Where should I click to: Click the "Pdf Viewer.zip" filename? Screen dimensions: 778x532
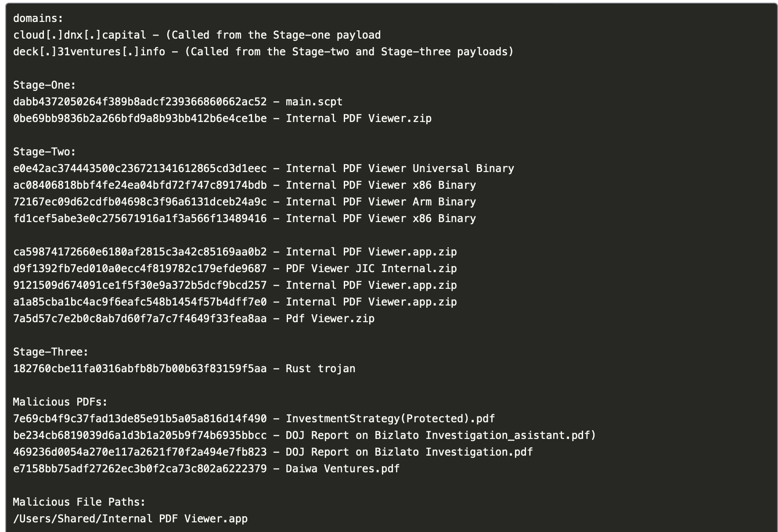click(x=330, y=319)
